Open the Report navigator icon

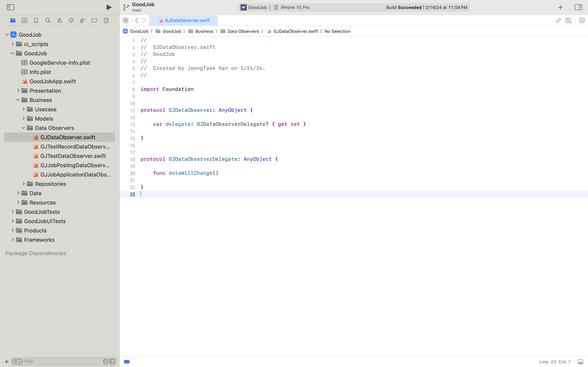coord(106,20)
